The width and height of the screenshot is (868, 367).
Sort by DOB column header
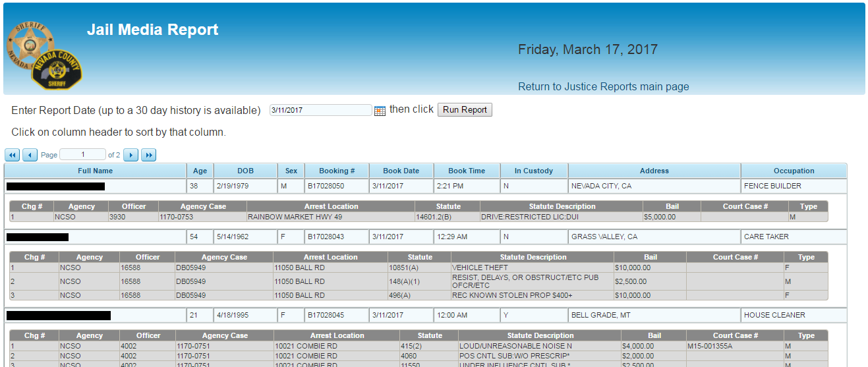coord(245,171)
